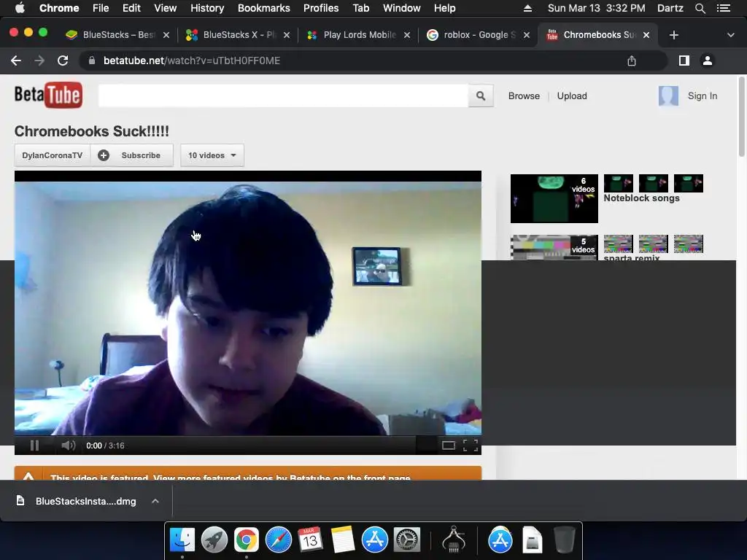
Task: Open Calendar from the Dock
Action: tap(310, 540)
